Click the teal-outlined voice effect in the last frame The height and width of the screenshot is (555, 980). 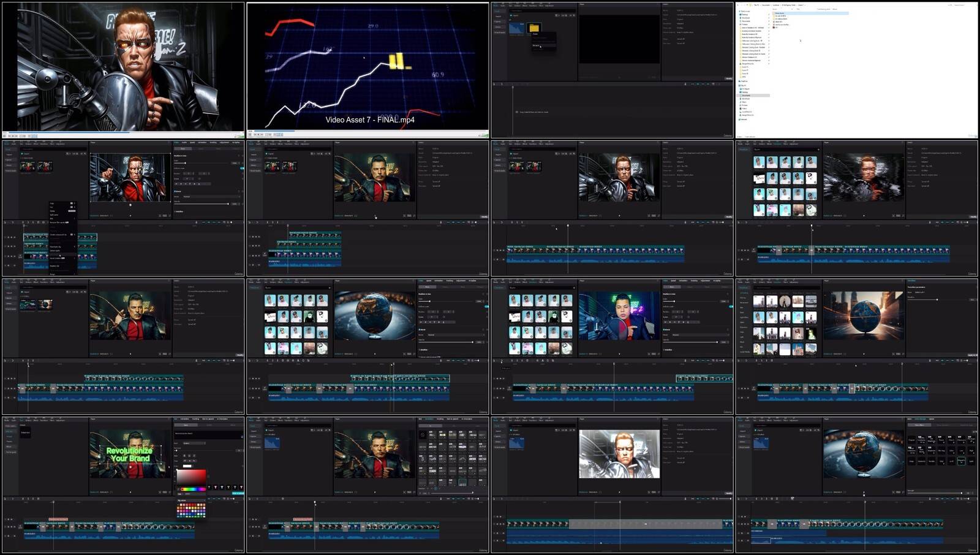[x=961, y=461]
